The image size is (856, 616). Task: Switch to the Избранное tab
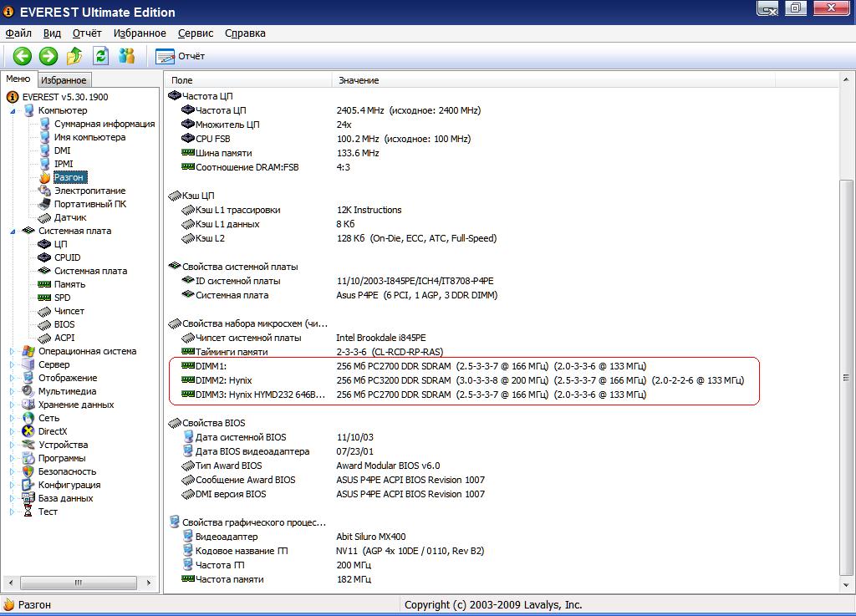coord(64,80)
